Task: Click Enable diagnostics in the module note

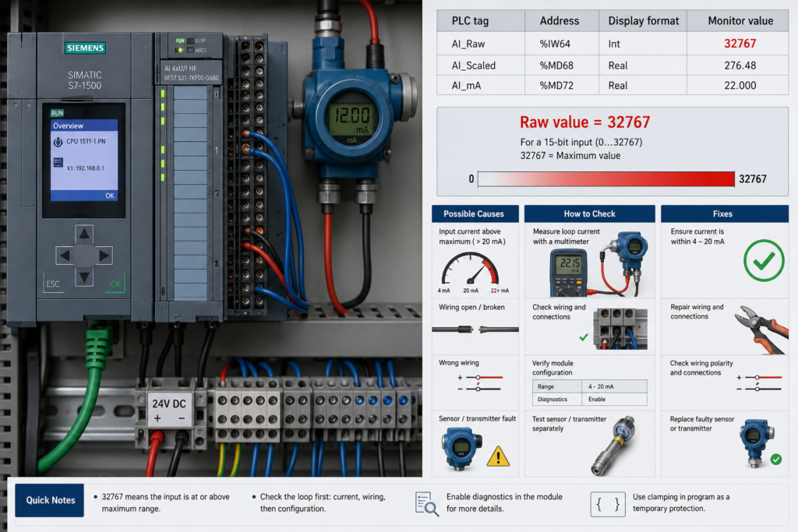Action: pyautogui.click(x=504, y=502)
